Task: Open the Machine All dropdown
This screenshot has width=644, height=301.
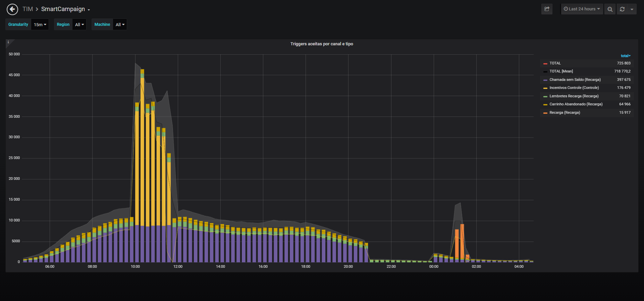Action: pyautogui.click(x=120, y=24)
